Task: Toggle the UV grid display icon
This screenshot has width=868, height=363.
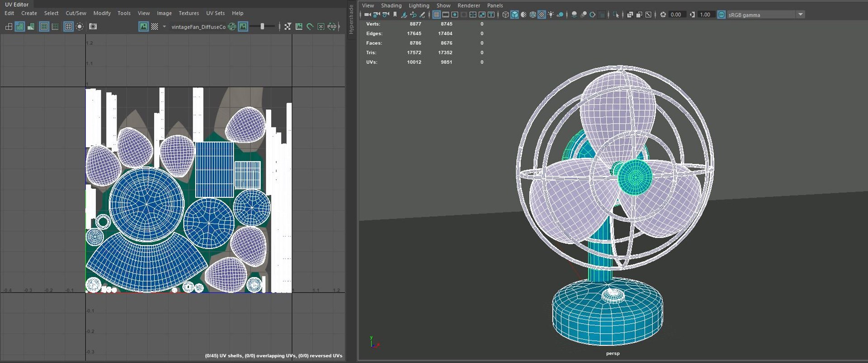Action: click(68, 27)
